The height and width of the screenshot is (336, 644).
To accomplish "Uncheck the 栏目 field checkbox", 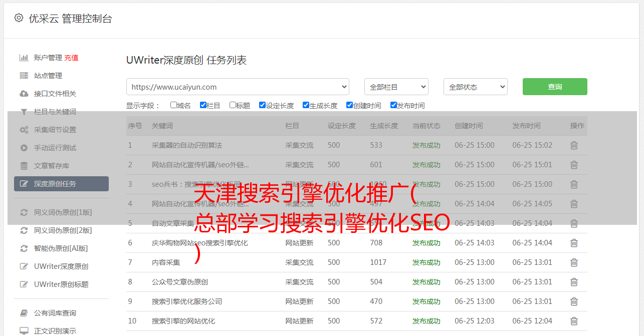I will coord(203,105).
